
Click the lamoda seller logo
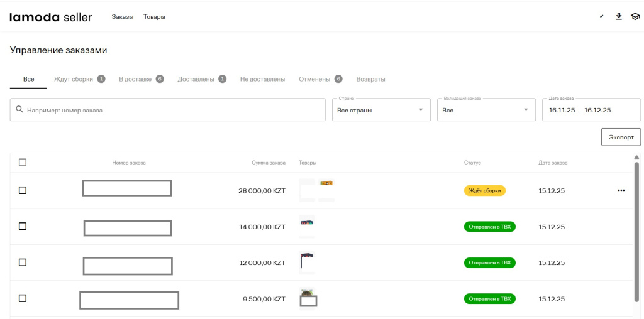(50, 17)
